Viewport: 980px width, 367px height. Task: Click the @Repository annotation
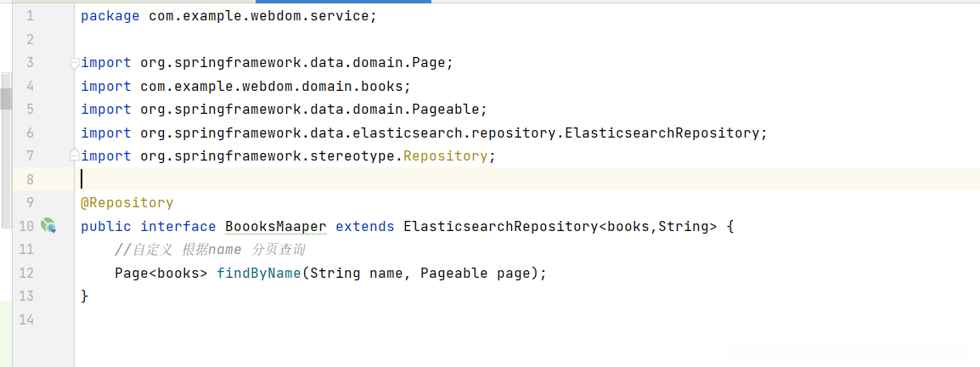127,203
